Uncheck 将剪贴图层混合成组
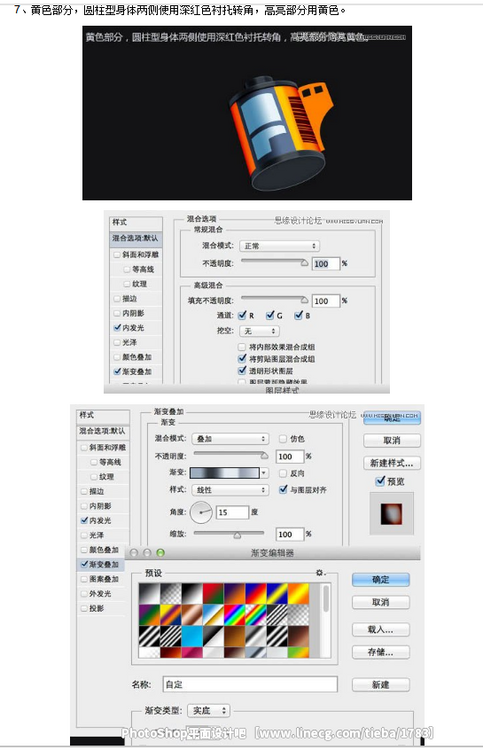 [242, 358]
